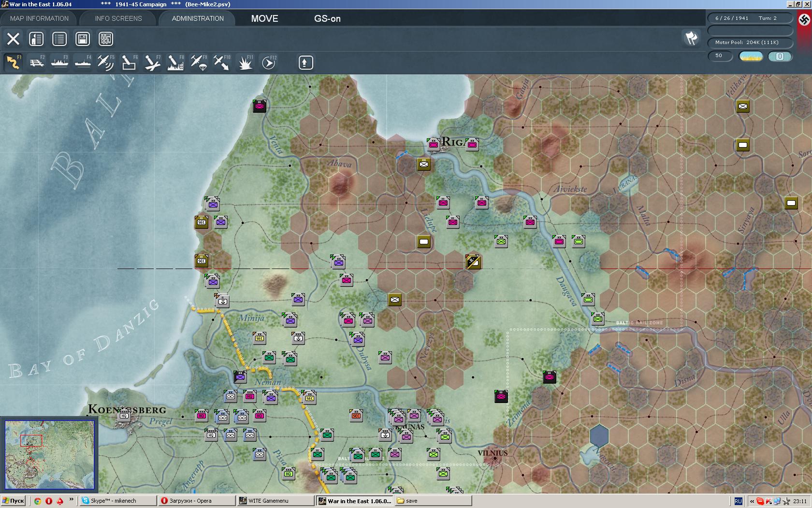Select the Koenigsberg HQ unit

[124, 416]
